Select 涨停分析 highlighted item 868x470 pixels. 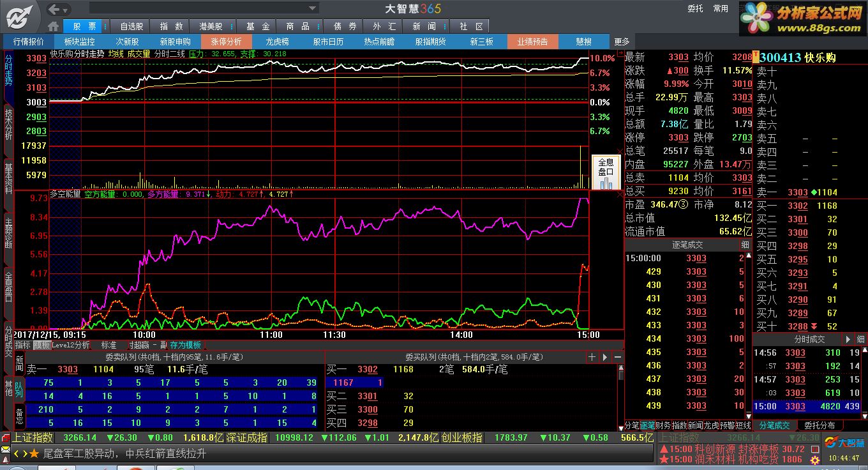click(227, 42)
